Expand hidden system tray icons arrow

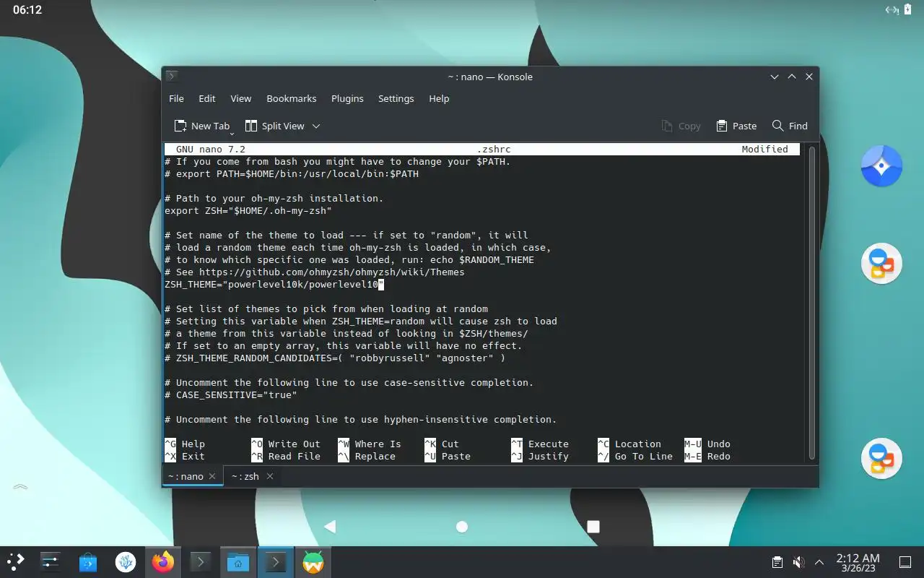tap(819, 562)
